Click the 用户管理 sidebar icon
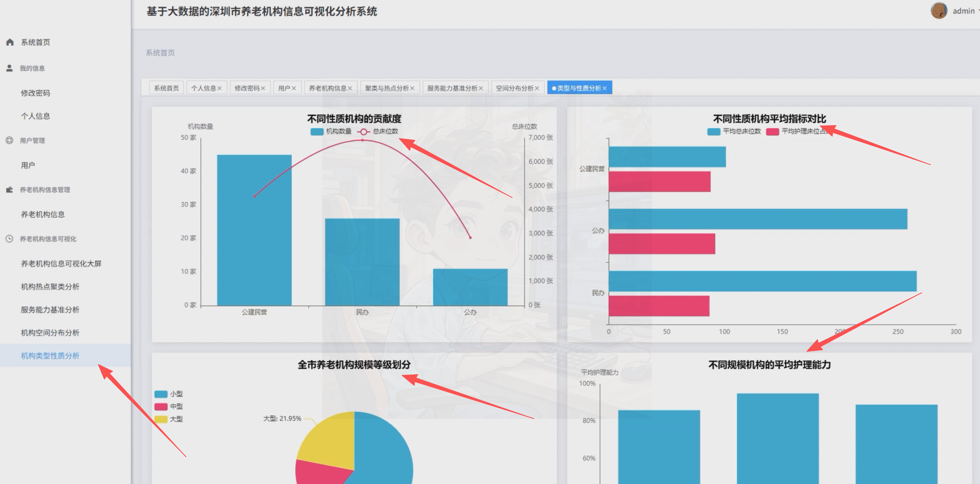 [9, 140]
